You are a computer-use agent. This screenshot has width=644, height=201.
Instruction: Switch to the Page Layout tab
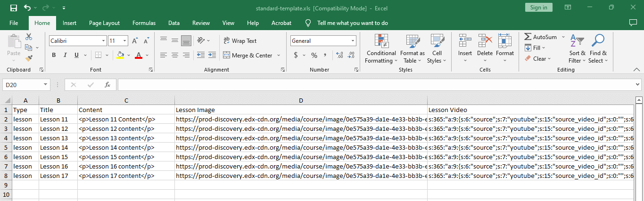104,23
